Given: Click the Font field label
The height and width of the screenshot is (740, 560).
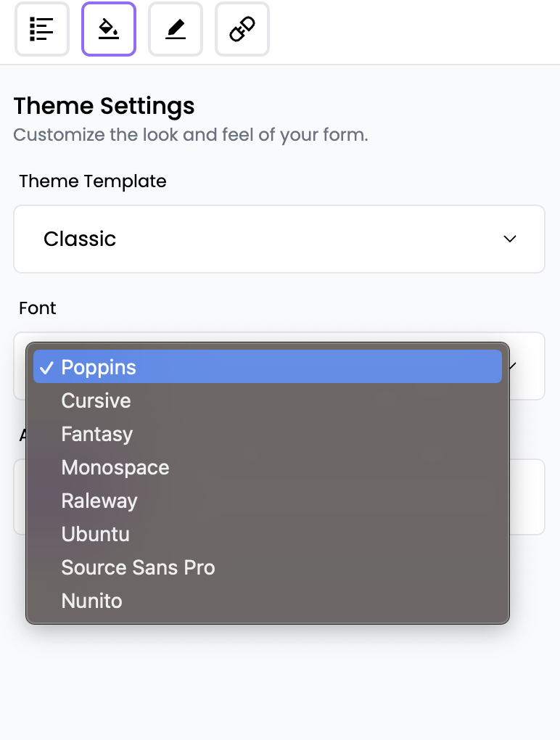Looking at the screenshot, I should [38, 308].
